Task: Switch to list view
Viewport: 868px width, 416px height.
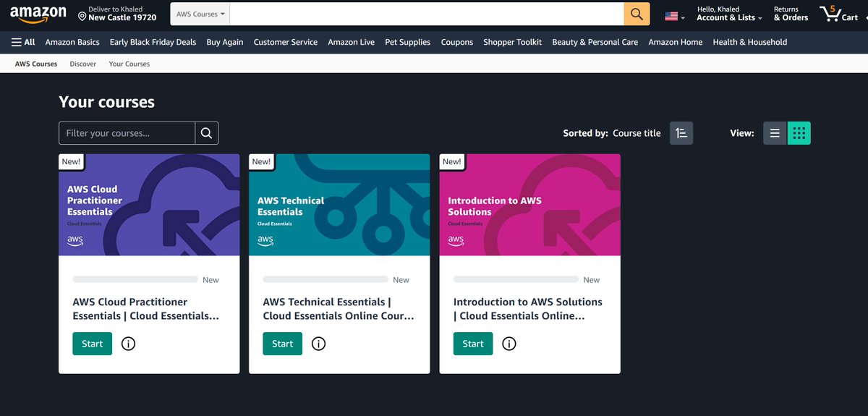Action: 775,133
